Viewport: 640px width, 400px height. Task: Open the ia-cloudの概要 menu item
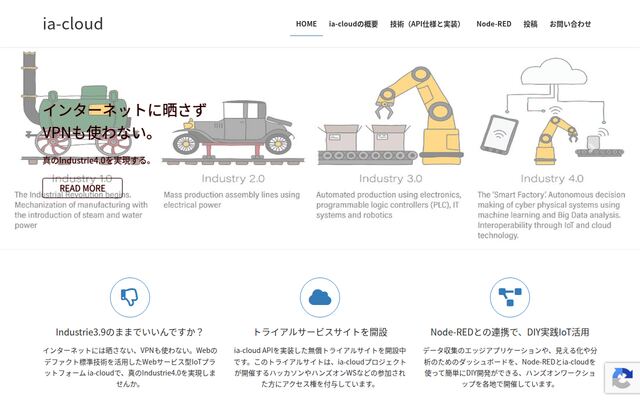pos(353,24)
